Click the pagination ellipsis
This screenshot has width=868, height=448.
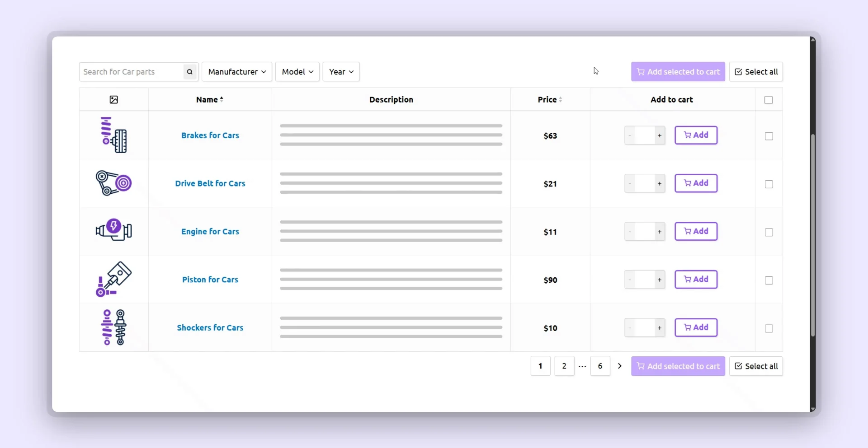pyautogui.click(x=582, y=366)
